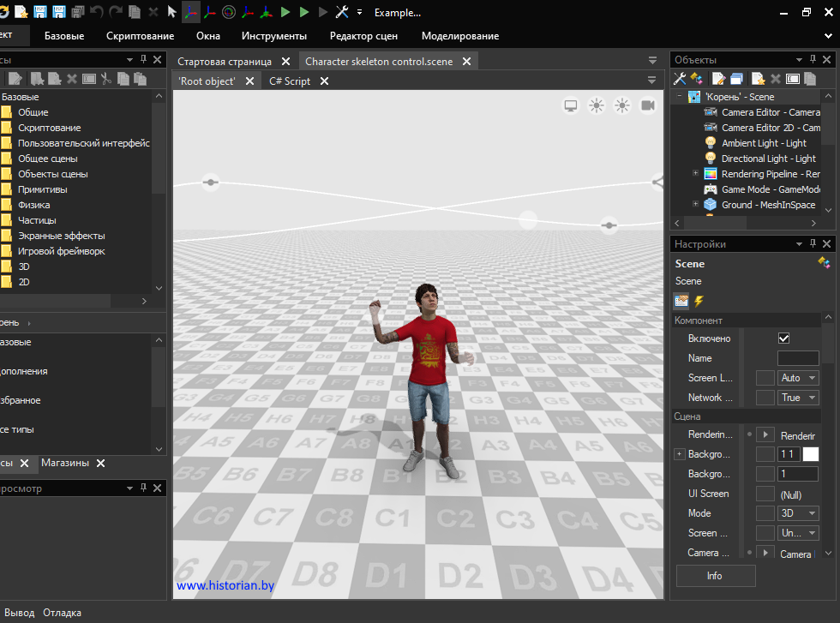
Task: Open the Mode 3D dropdown
Action: pos(798,513)
